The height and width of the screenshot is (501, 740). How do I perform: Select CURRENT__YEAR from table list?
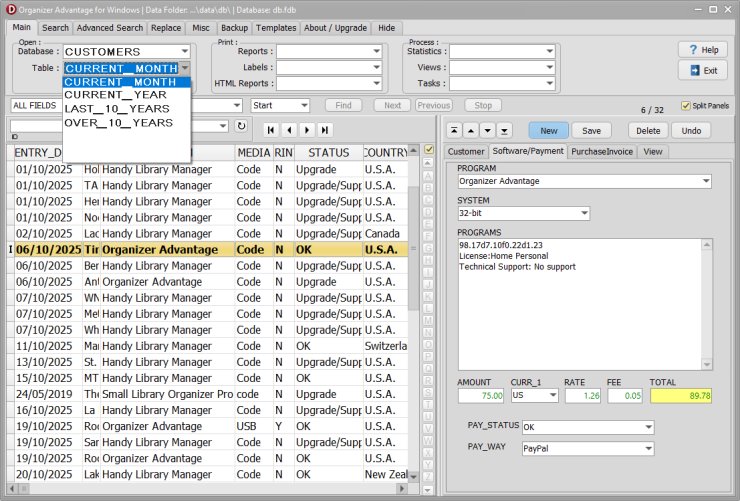(x=126, y=95)
